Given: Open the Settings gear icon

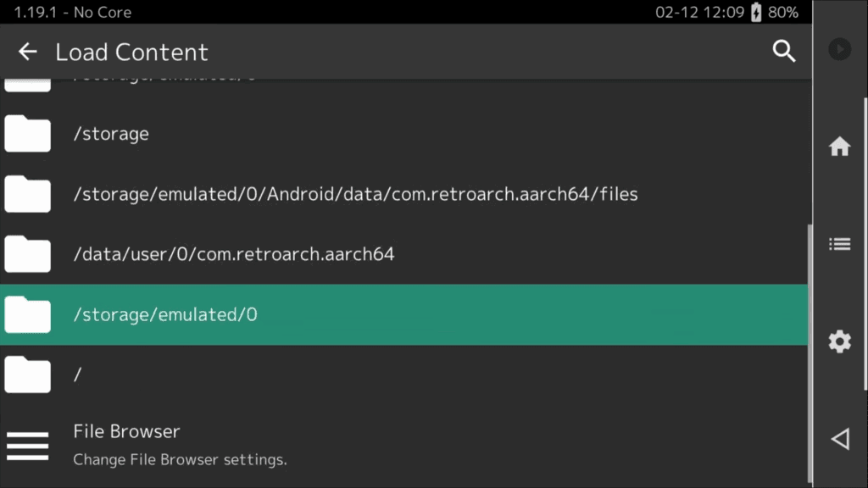Looking at the screenshot, I should coord(839,341).
